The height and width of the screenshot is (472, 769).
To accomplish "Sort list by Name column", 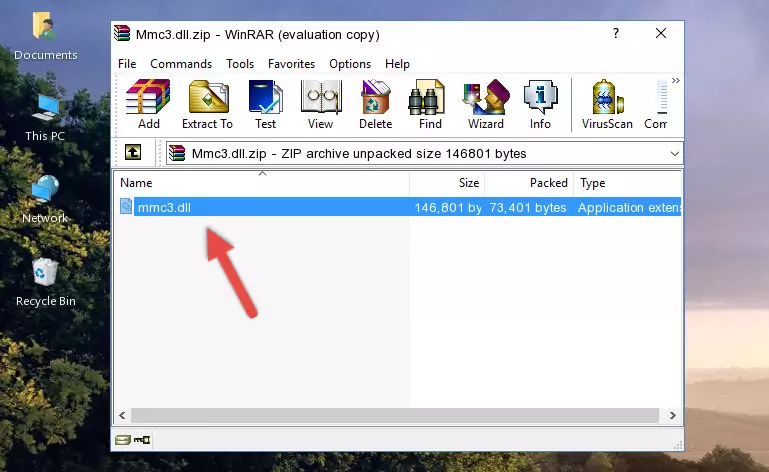I will (262, 183).
